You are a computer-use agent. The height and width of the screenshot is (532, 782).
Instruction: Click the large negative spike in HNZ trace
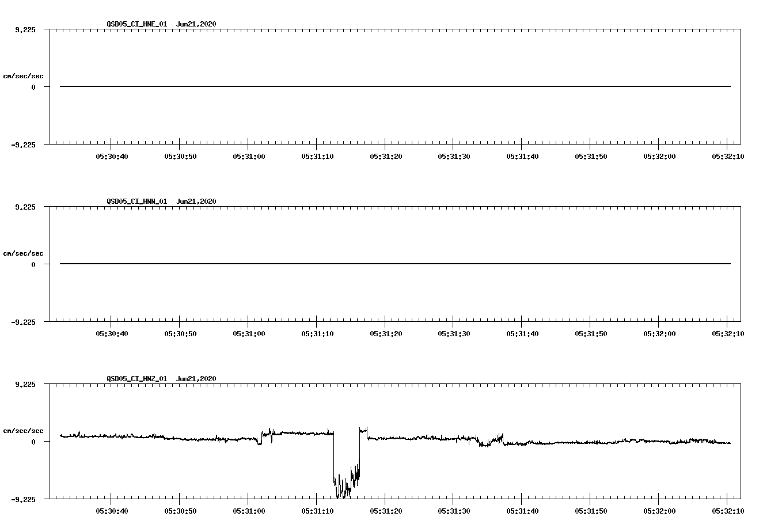(347, 465)
